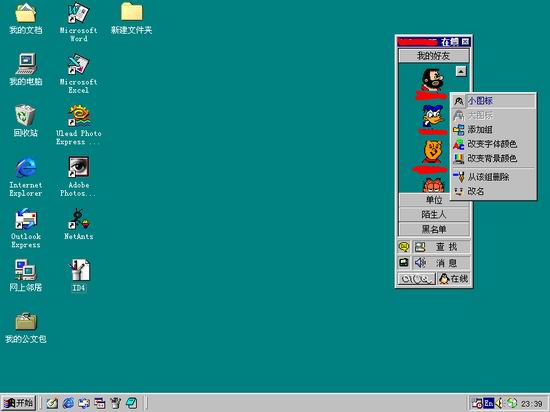Select the bearded man friend avatar
This screenshot has width=550, height=412.
pos(432,80)
